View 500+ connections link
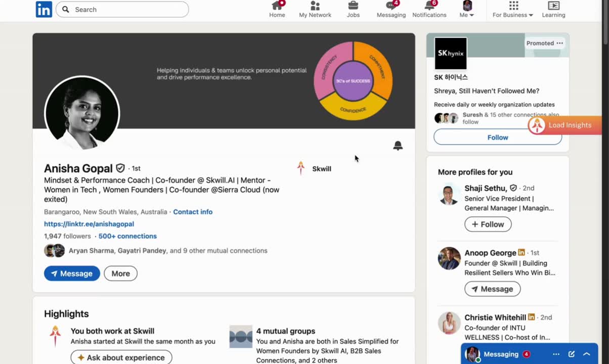Screen dimensions: 609x364 coord(127,236)
